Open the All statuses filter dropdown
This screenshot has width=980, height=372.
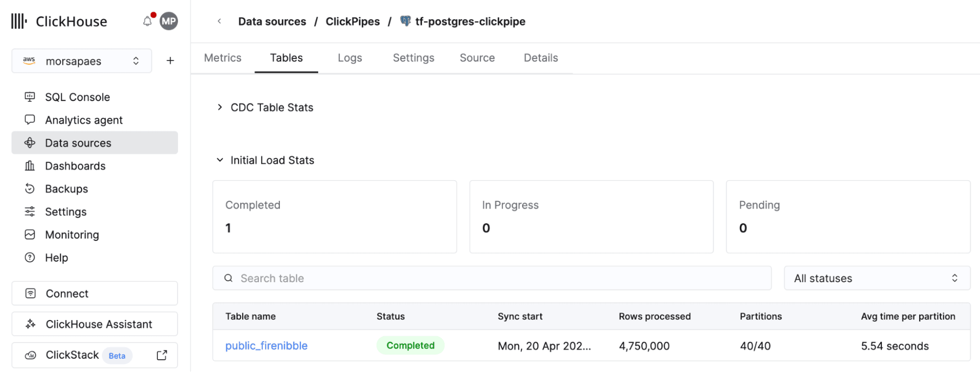pyautogui.click(x=877, y=278)
